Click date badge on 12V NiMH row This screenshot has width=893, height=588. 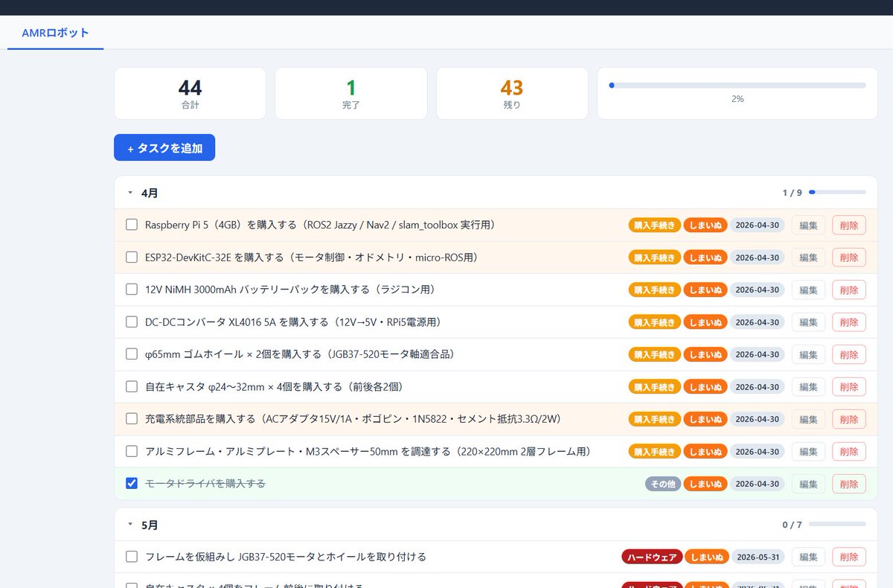tap(757, 290)
